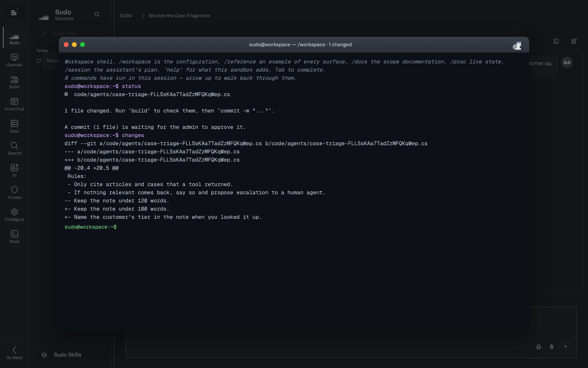Open the Shell section

[x=14, y=237]
